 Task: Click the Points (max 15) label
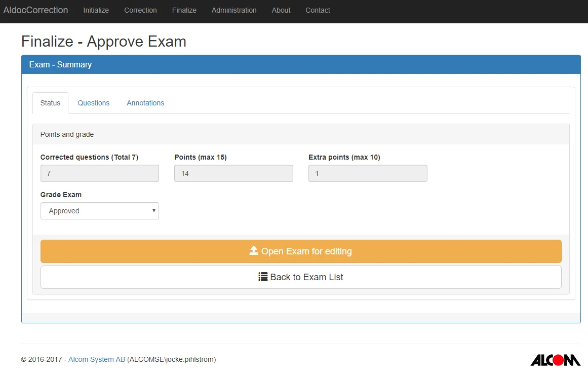pos(201,157)
